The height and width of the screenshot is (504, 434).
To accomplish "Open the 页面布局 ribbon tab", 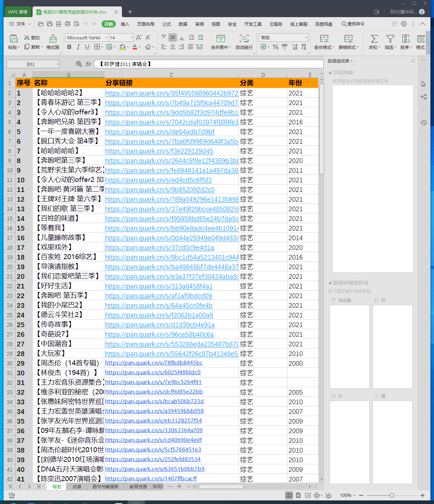I will [x=146, y=24].
